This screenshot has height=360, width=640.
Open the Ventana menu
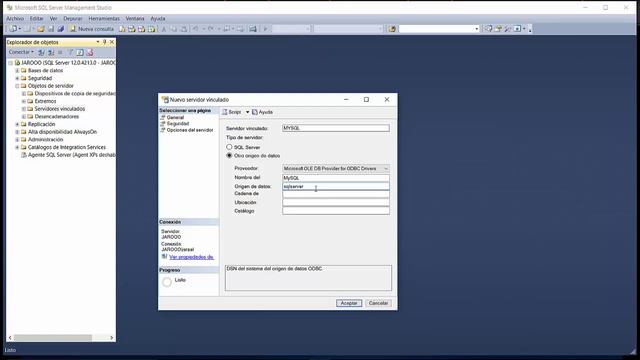click(135, 18)
